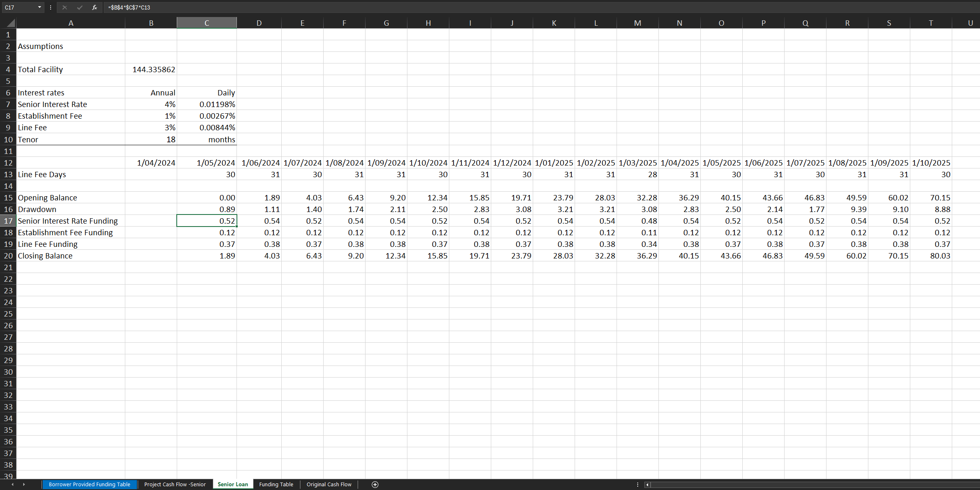The height and width of the screenshot is (490, 980).
Task: Cancel formula entry with the X icon
Action: click(64, 7)
